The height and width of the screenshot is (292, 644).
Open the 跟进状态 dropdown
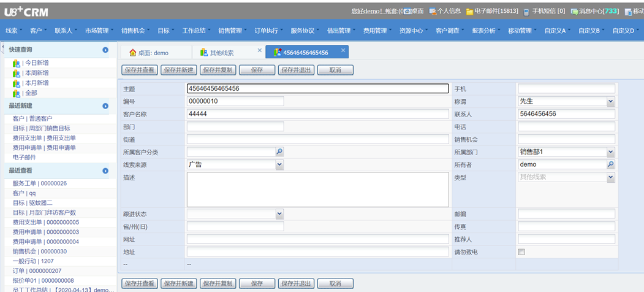tap(279, 213)
